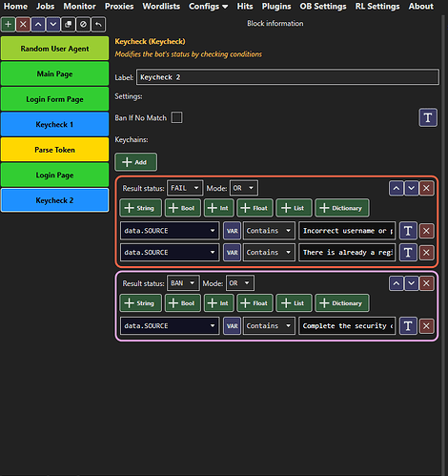This screenshot has height=476, width=448.
Task: Add a Bool key to FAIL keychain
Action: pos(183,208)
